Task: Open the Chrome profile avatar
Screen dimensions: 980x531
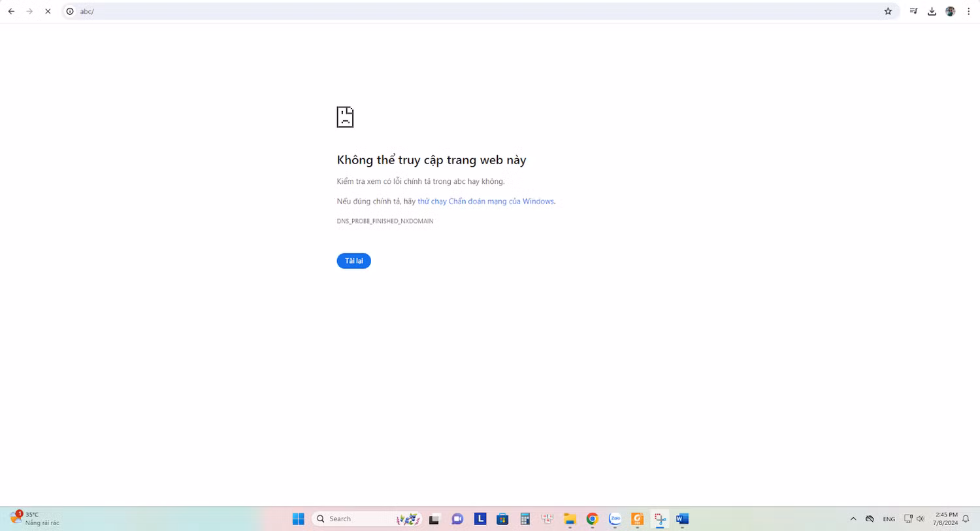Action: click(x=950, y=11)
